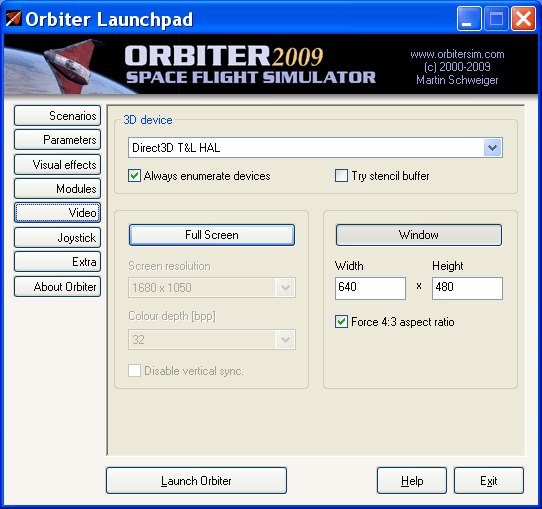The width and height of the screenshot is (542, 509).
Task: Select Window mode button
Action: pos(419,235)
